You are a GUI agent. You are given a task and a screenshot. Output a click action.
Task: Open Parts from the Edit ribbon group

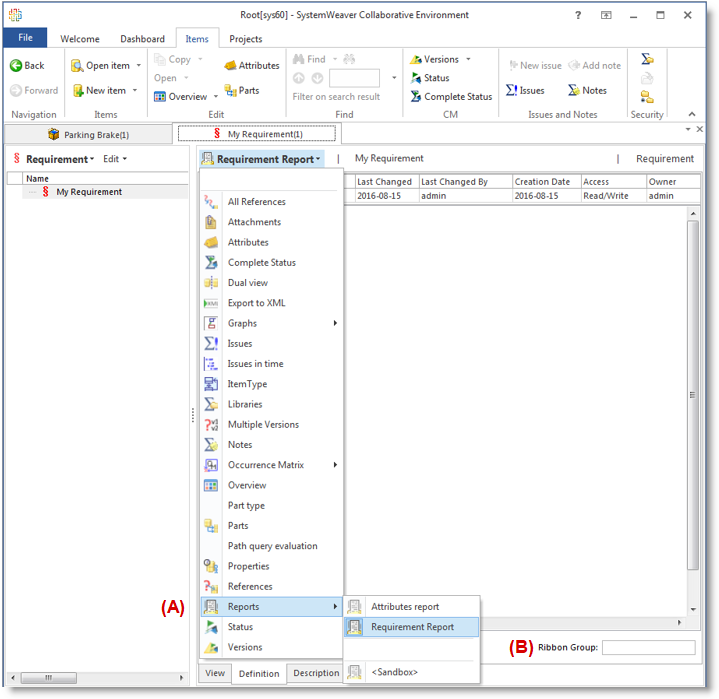[242, 90]
